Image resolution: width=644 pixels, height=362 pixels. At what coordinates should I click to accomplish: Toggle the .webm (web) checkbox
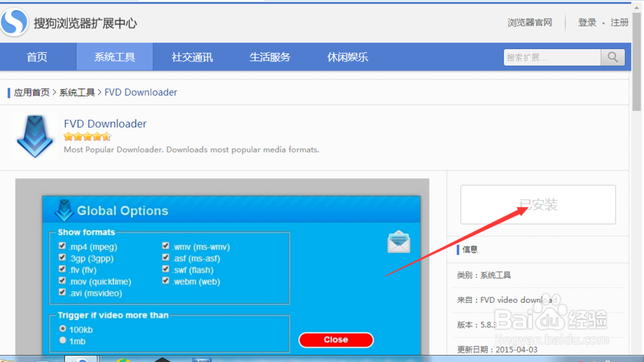click(x=166, y=280)
